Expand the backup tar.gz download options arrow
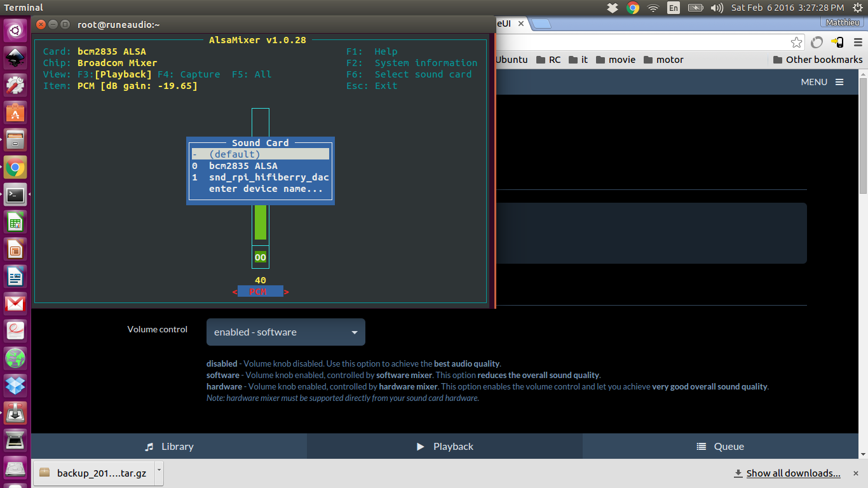The height and width of the screenshot is (488, 868). pos(159,473)
